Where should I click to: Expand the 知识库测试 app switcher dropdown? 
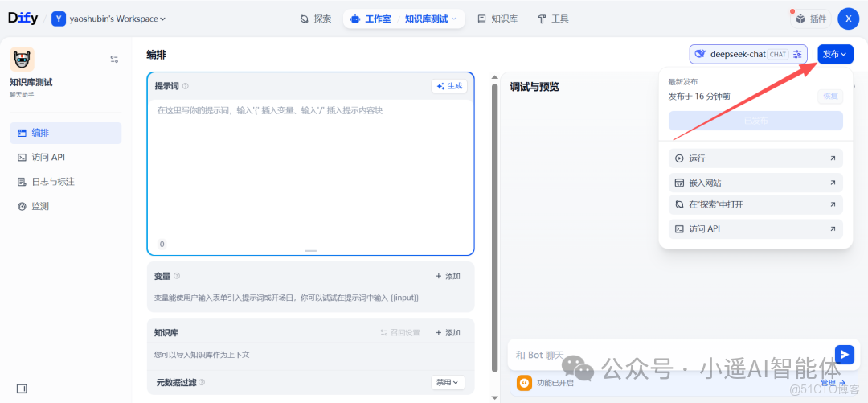430,19
